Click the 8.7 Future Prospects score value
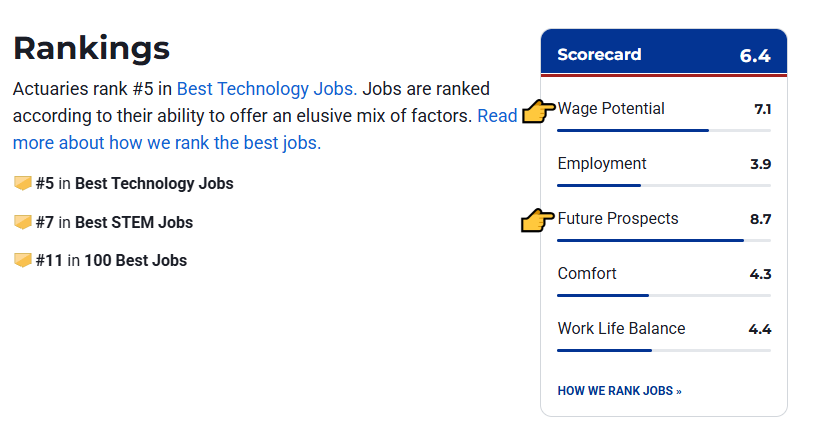The image size is (824, 435). pos(760,219)
